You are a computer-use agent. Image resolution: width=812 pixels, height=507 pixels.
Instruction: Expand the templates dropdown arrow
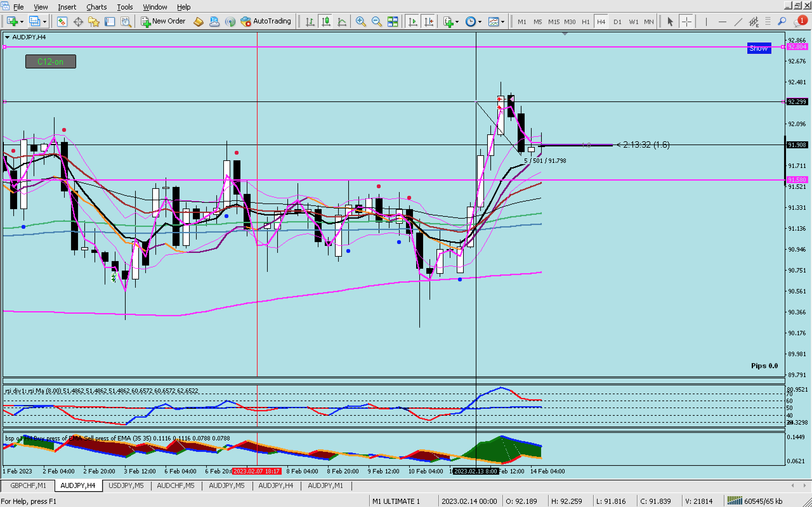(x=503, y=22)
